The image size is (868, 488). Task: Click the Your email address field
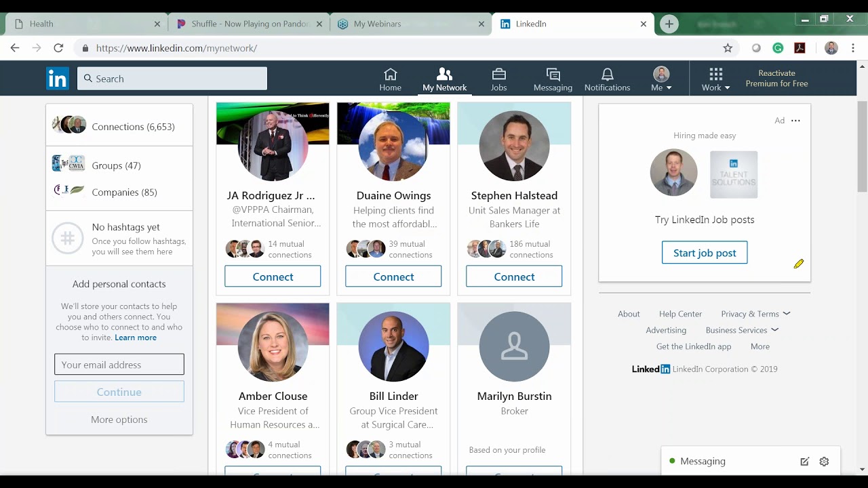click(119, 365)
